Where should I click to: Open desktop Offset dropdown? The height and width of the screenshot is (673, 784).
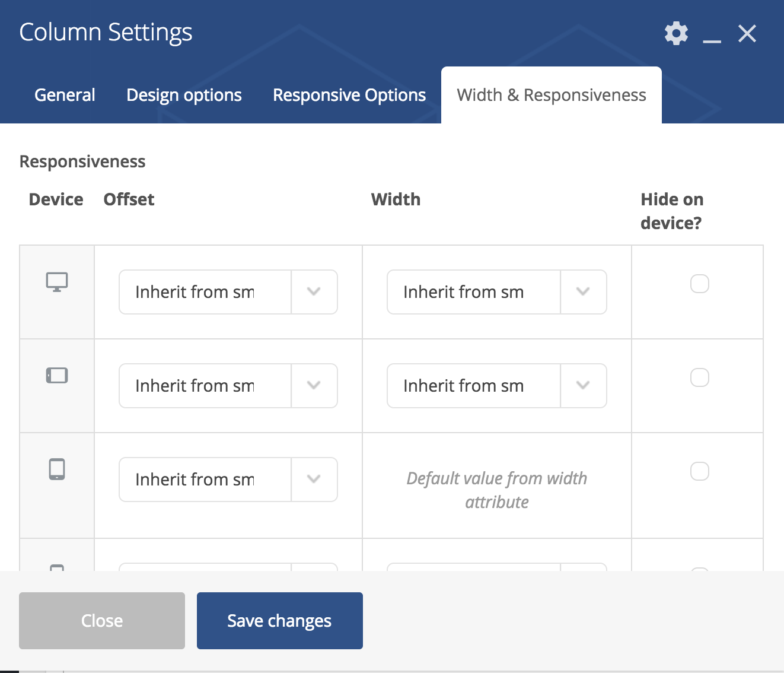coord(228,292)
